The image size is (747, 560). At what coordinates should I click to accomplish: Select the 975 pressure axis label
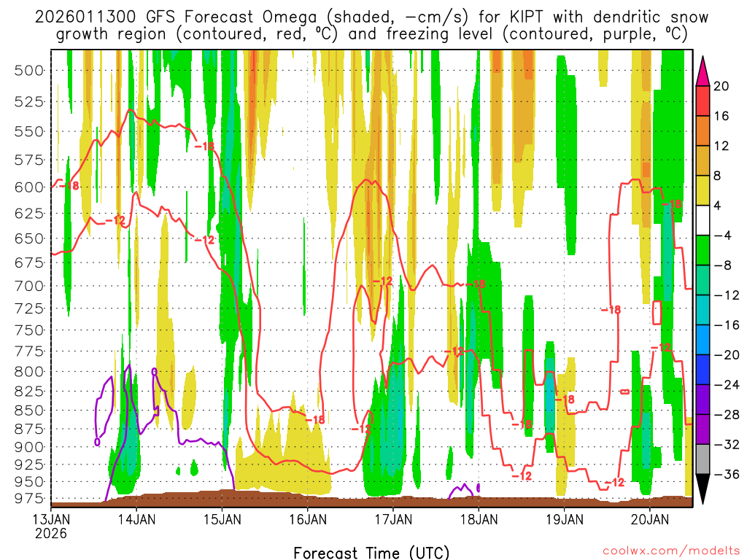click(x=28, y=498)
